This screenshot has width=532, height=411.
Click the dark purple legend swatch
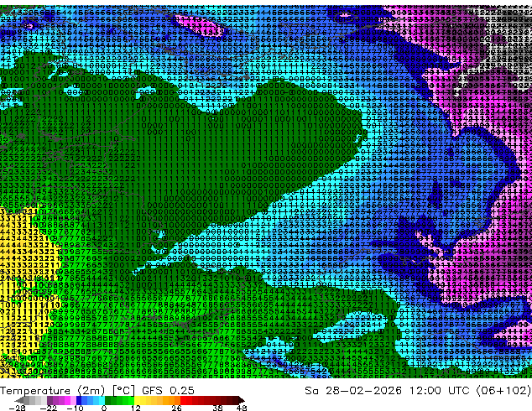(50, 400)
